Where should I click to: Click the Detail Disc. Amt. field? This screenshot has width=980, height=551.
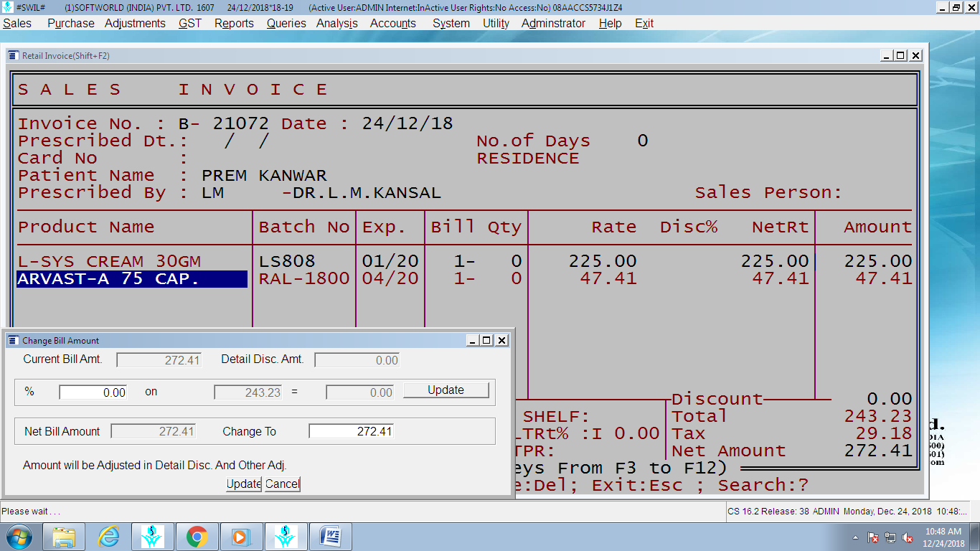pyautogui.click(x=357, y=360)
